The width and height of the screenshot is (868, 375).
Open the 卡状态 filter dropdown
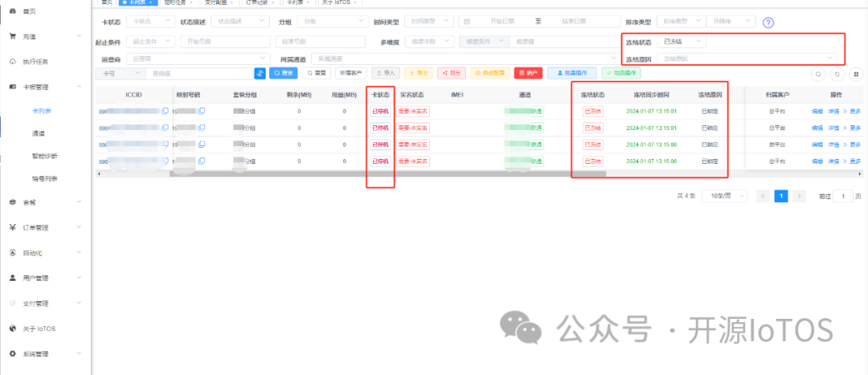coord(151,22)
